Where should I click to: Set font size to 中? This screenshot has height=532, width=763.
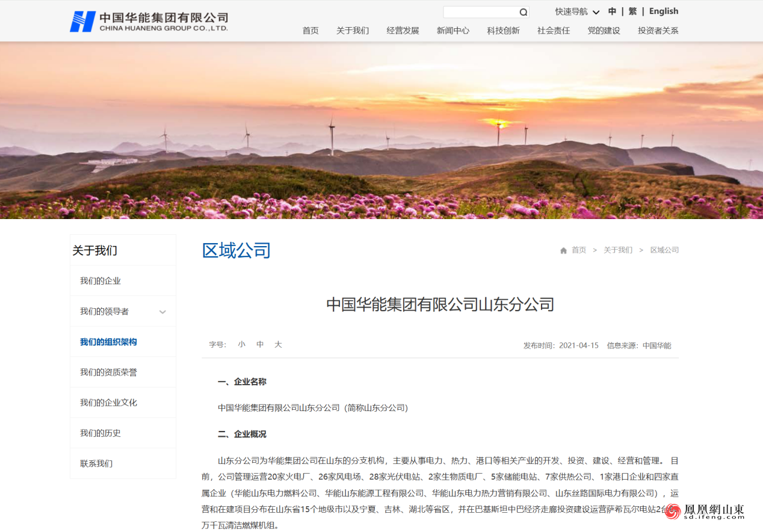[x=260, y=345]
